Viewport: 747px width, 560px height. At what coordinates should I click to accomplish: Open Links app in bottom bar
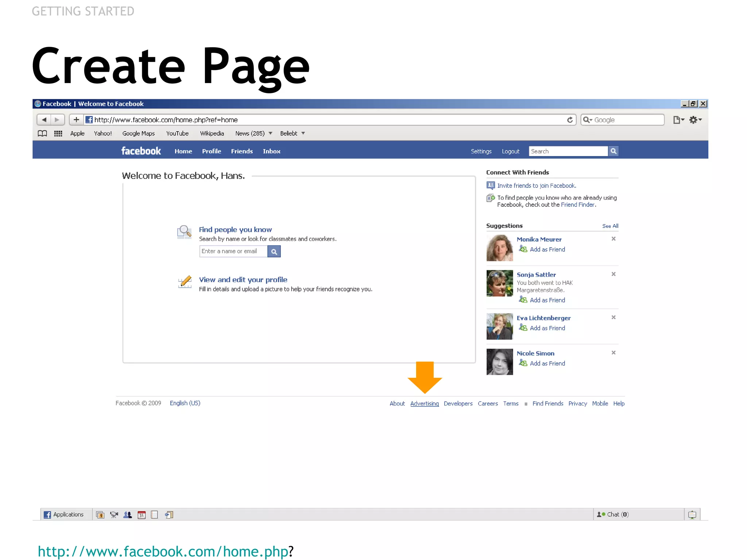coord(169,515)
